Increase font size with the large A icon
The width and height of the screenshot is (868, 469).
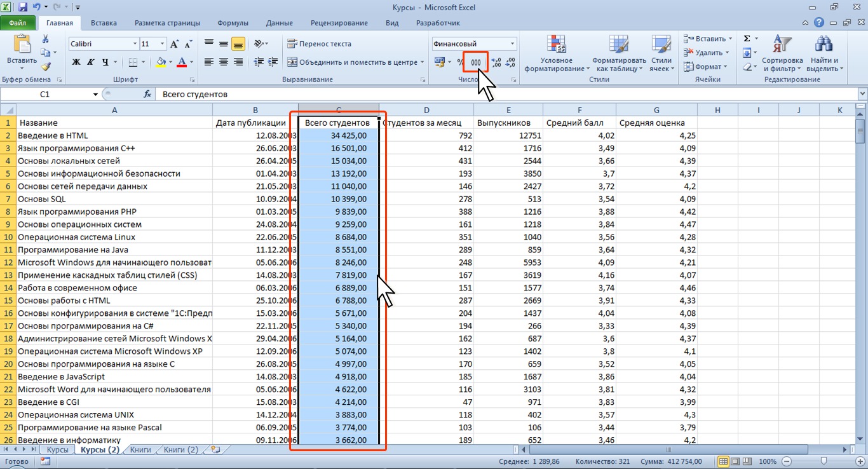click(x=175, y=44)
